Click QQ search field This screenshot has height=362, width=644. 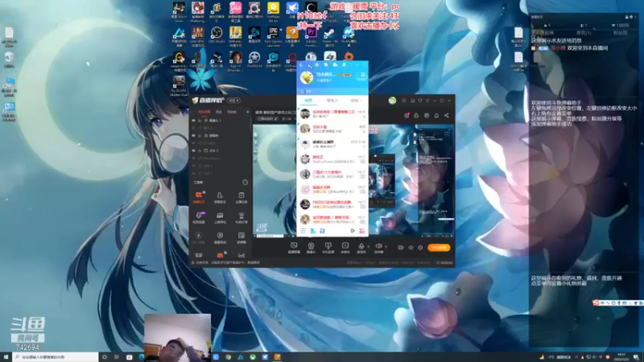point(332,91)
